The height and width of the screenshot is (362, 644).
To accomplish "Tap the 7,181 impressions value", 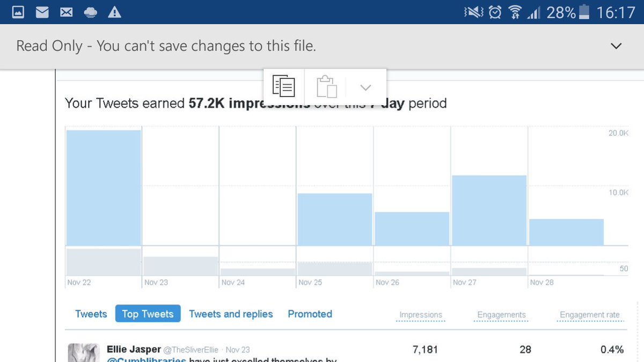I will point(425,350).
